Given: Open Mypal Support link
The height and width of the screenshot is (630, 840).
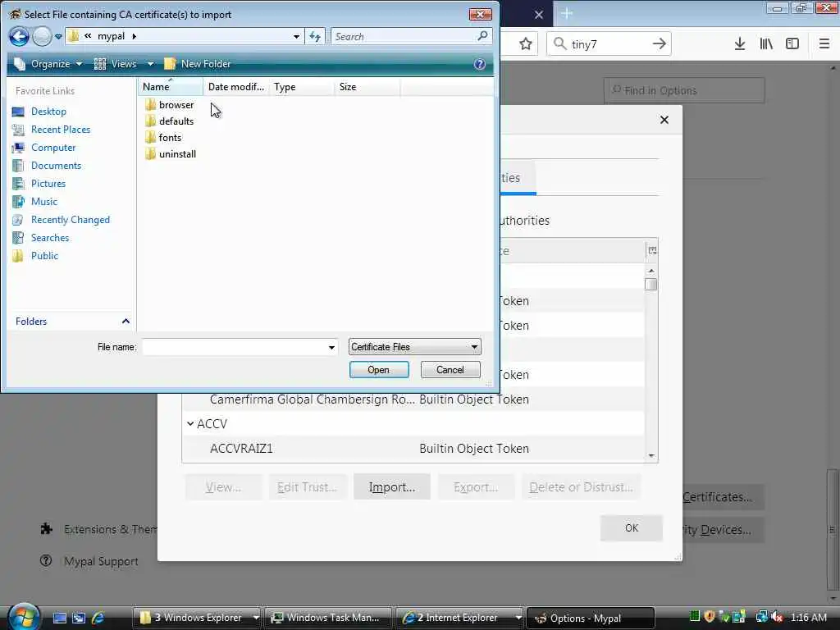Looking at the screenshot, I should (x=101, y=561).
